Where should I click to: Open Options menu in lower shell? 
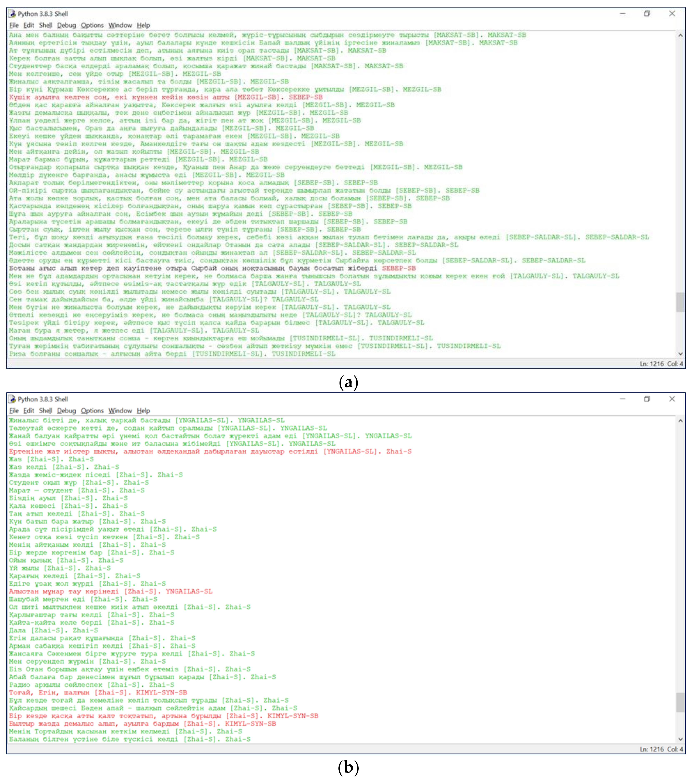point(92,411)
